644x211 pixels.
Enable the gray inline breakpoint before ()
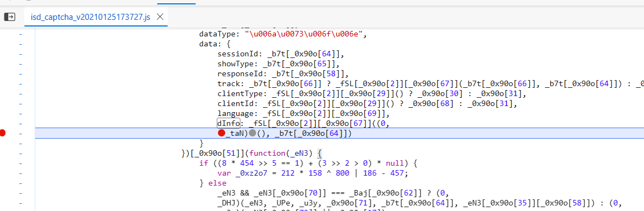pos(252,133)
